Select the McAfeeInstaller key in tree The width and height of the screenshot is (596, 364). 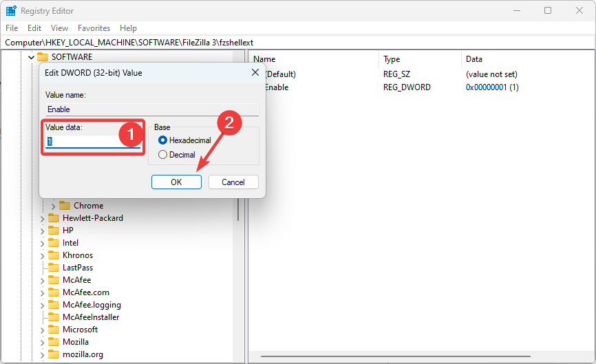(91, 317)
